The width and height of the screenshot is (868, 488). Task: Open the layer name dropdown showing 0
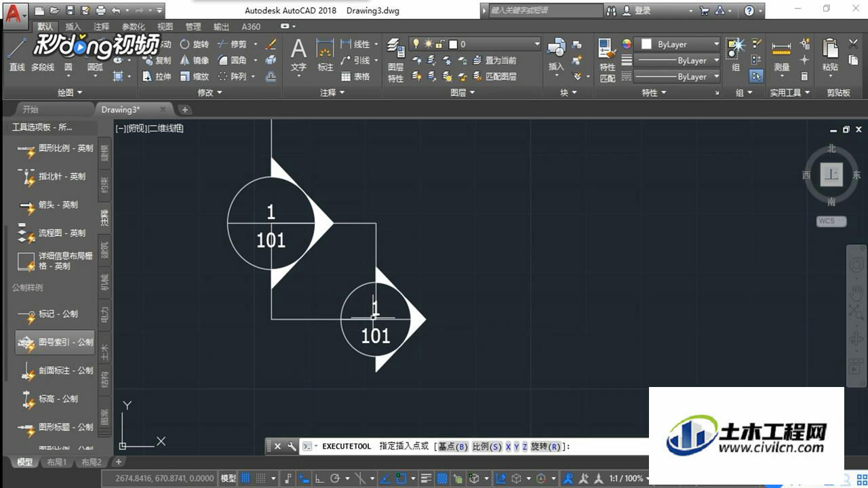click(x=473, y=44)
